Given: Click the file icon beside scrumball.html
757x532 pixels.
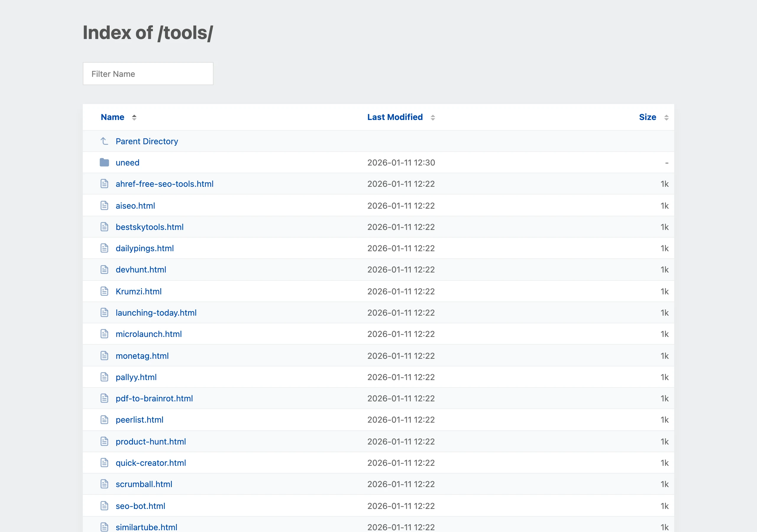Looking at the screenshot, I should click(104, 484).
